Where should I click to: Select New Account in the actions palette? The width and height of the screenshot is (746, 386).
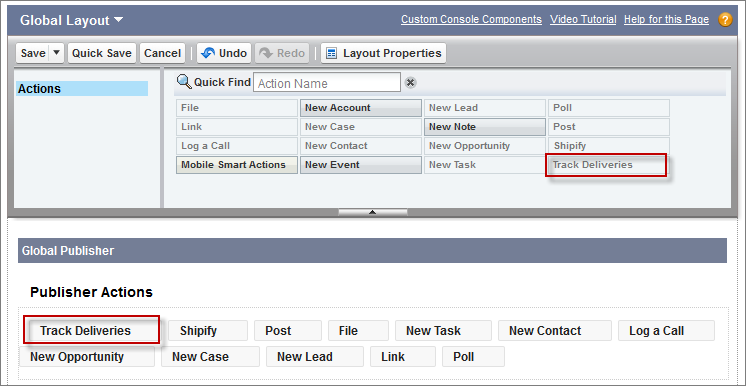pos(361,108)
